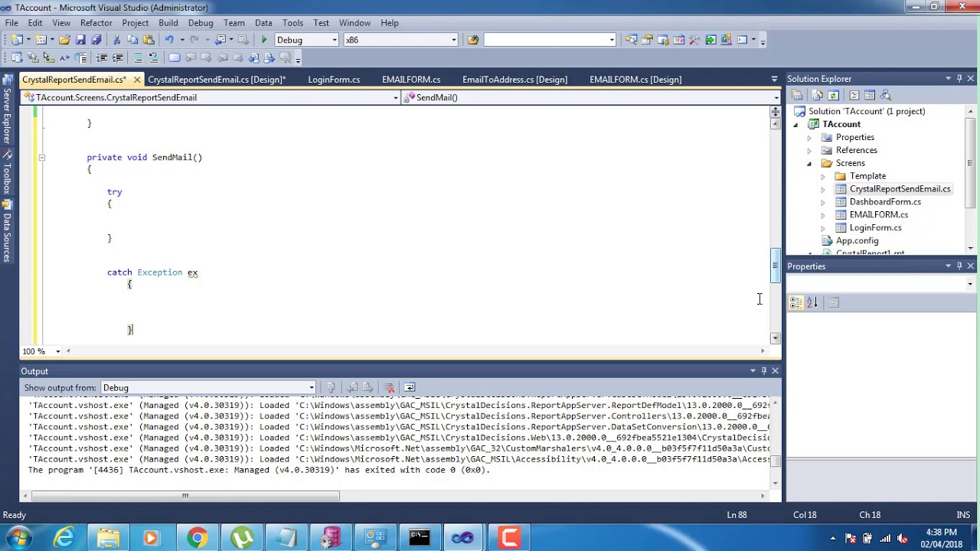The height and width of the screenshot is (551, 980).
Task: Open the Build menu
Action: tap(168, 23)
